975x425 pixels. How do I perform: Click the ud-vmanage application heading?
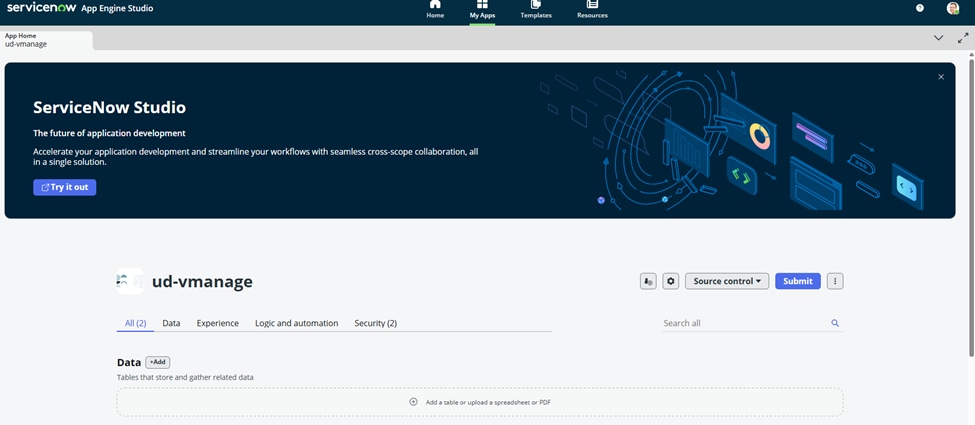(x=202, y=282)
